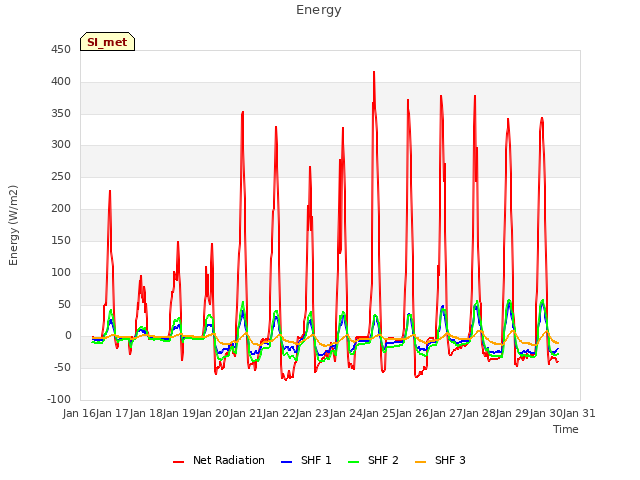Click the 150 y-axis tick value
The width and height of the screenshot is (640, 480).
coord(61,240)
